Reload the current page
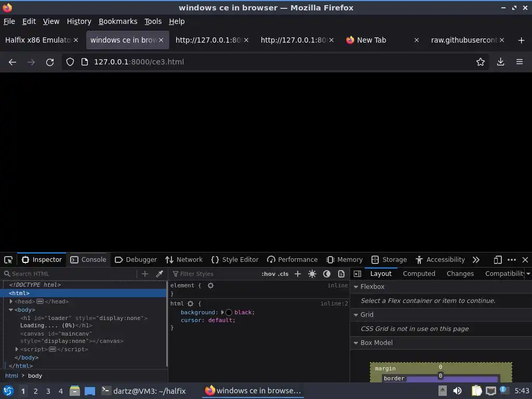Viewport: 532px width, 399px height. point(50,62)
